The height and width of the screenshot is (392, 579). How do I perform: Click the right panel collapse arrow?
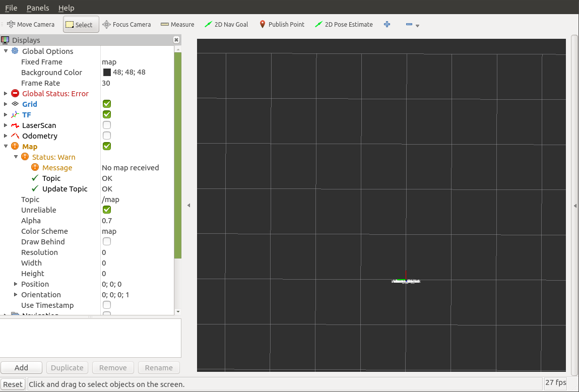pyautogui.click(x=575, y=206)
